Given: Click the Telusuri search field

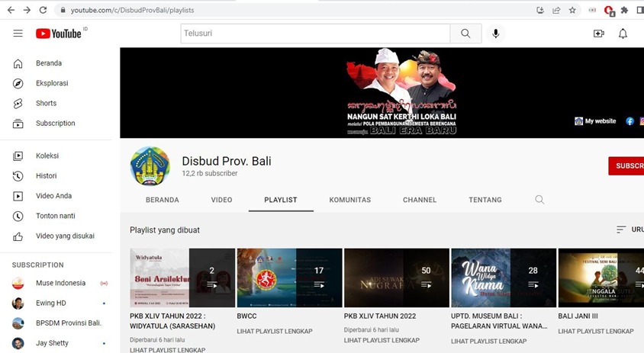Looking at the screenshot, I should [x=315, y=34].
